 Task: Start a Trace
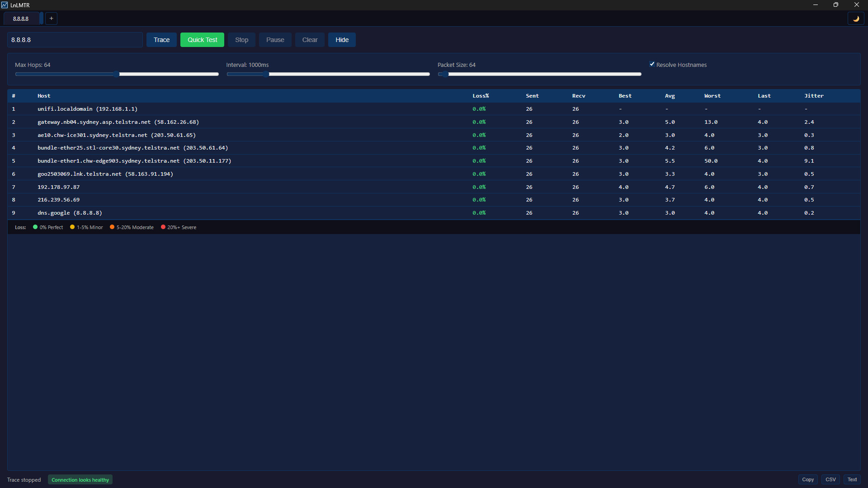161,40
